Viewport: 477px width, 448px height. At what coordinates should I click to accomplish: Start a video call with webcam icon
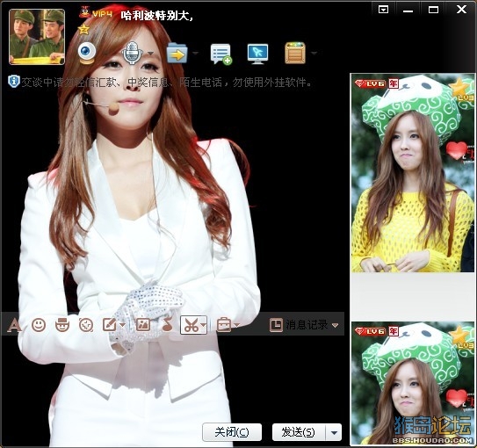[87, 53]
